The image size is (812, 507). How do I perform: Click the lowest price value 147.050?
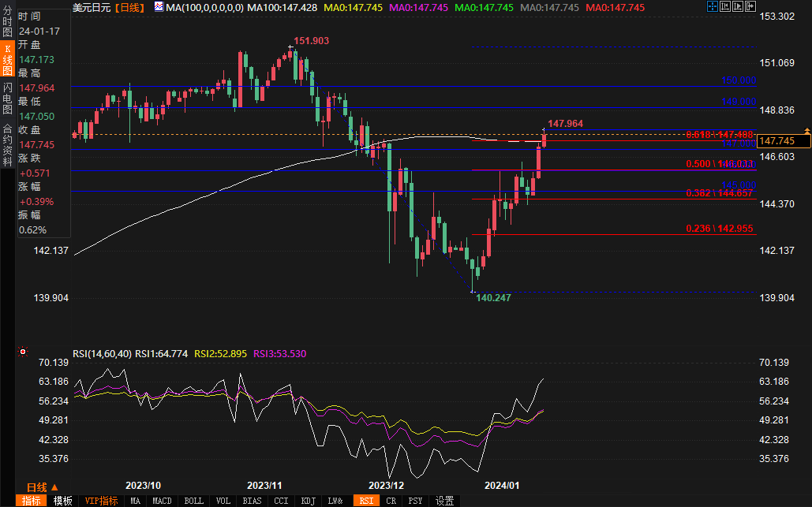pyautogui.click(x=36, y=117)
